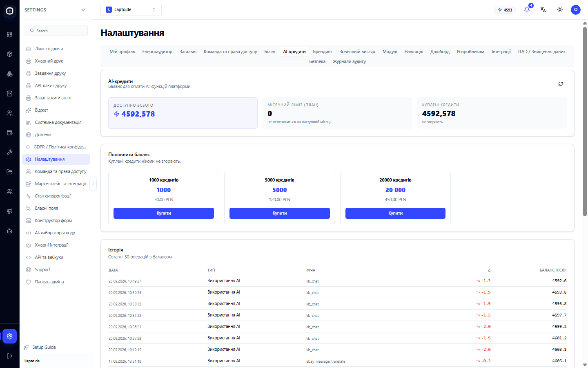Click the 4593 credits badge in header
The height and width of the screenshot is (368, 588).
pyautogui.click(x=505, y=10)
